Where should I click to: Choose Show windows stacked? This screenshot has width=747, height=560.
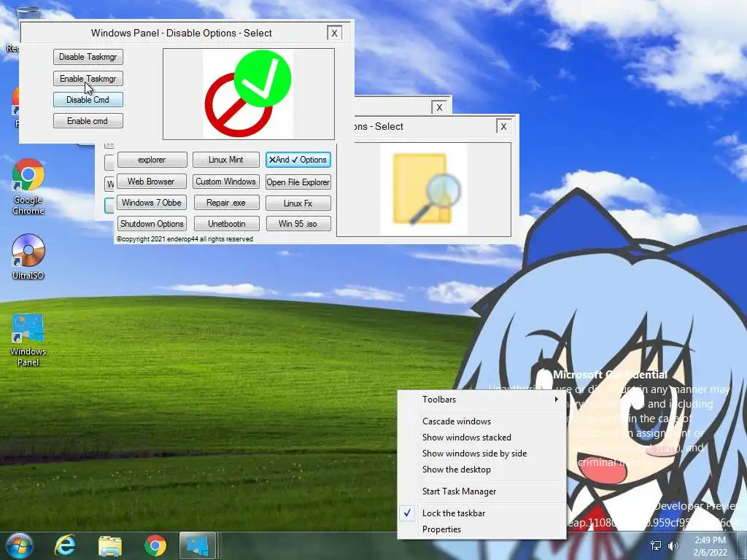tap(482, 437)
